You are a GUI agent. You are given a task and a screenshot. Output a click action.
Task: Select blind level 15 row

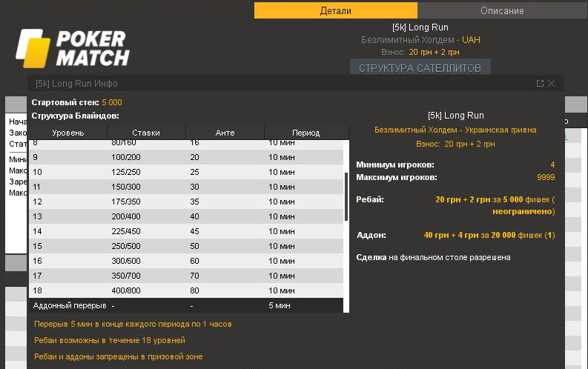point(185,246)
